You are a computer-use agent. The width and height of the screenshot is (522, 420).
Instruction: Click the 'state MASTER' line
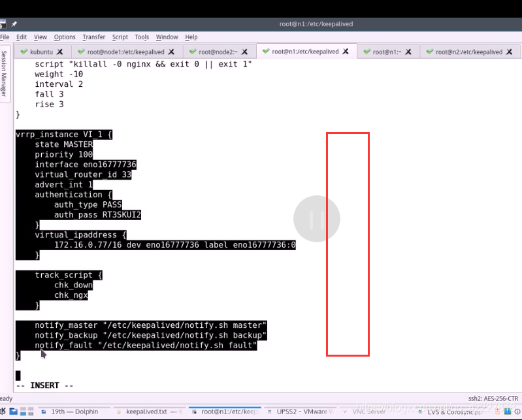point(64,144)
